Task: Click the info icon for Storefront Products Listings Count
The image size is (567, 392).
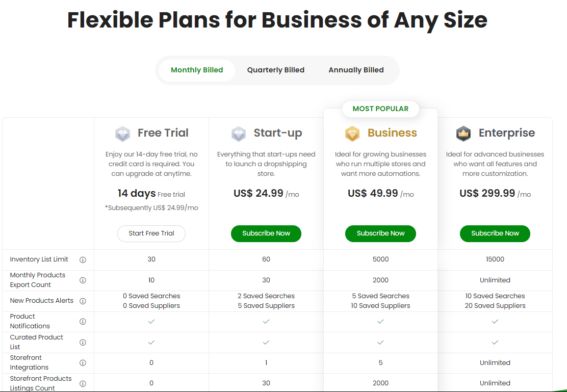Action: [x=83, y=383]
